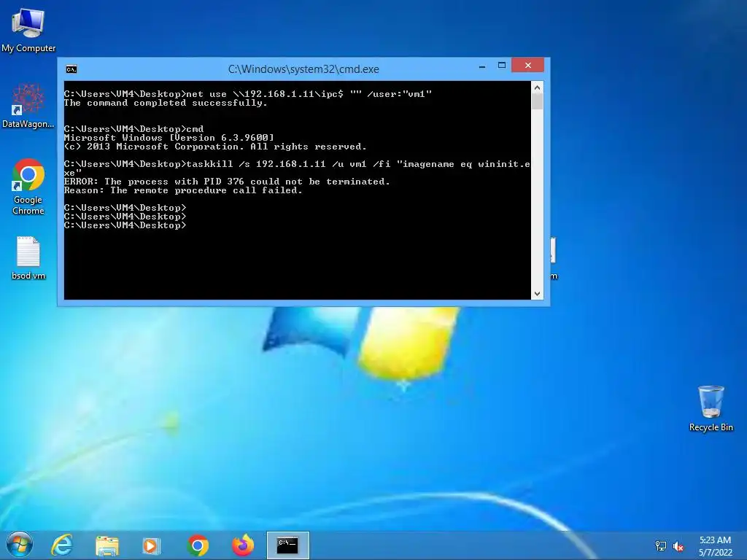Open the My Computer desktop icon
This screenshot has height=560, width=747.
[28, 30]
